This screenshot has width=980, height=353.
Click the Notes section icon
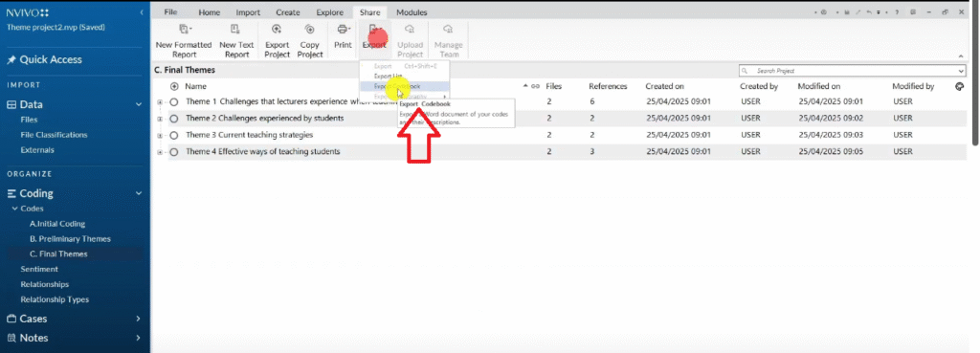click(11, 338)
